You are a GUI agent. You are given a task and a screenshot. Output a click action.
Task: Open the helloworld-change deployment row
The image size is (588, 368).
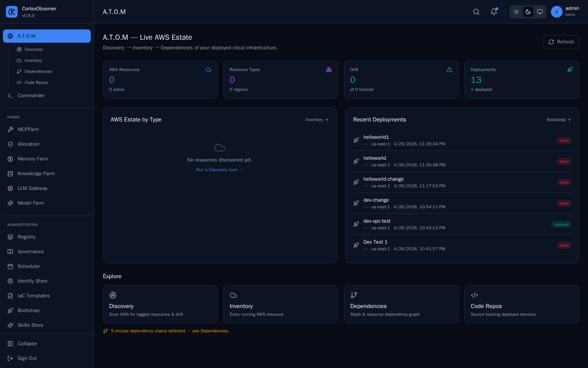462,182
